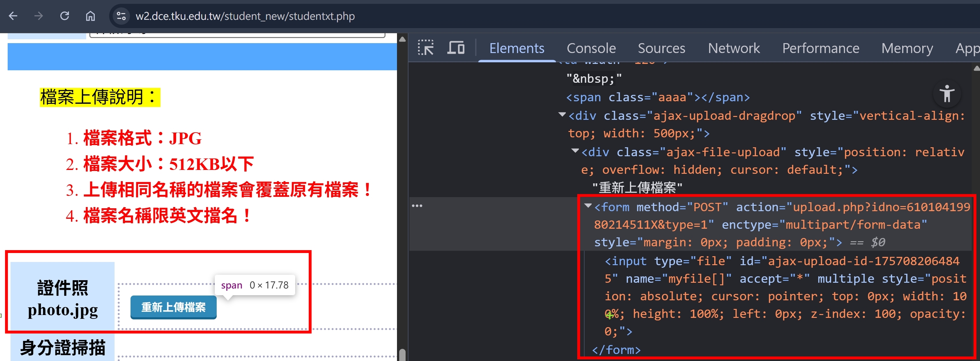Click the accessibility tree toggle button
This screenshot has height=361, width=980.
947,94
